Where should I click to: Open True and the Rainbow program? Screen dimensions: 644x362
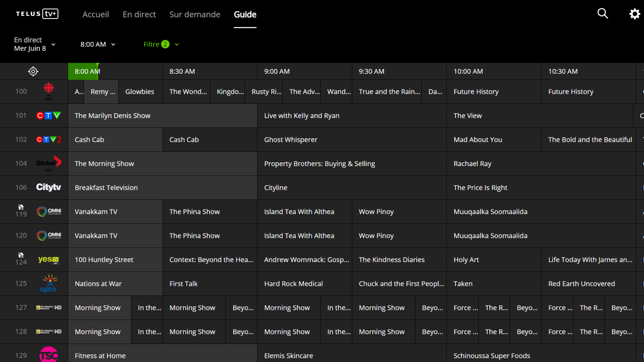(x=387, y=92)
